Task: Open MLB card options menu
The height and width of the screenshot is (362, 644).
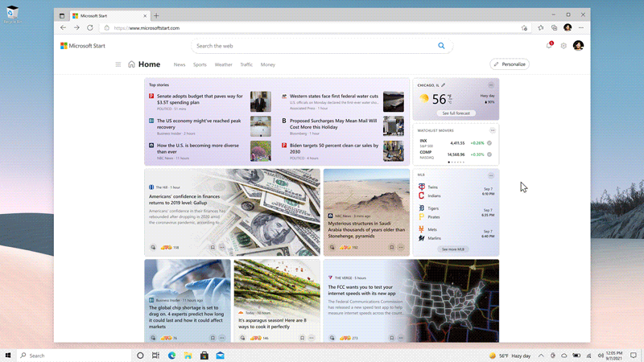Action: 491,175
